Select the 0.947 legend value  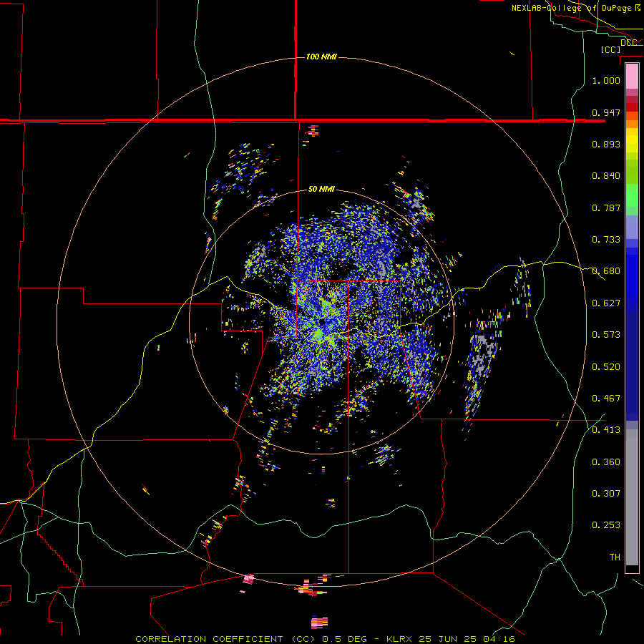pyautogui.click(x=606, y=112)
